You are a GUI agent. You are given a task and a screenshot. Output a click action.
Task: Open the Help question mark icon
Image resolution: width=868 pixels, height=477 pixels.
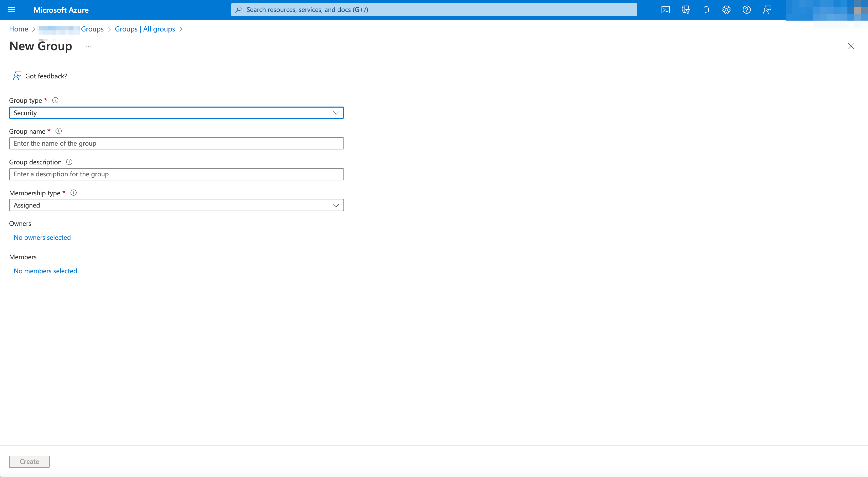pos(746,9)
